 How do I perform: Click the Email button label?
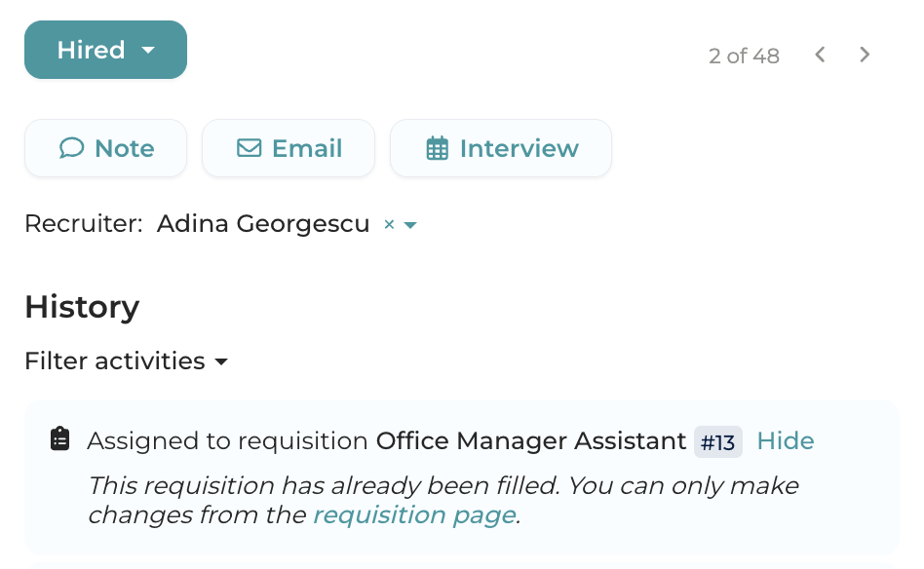click(x=307, y=148)
